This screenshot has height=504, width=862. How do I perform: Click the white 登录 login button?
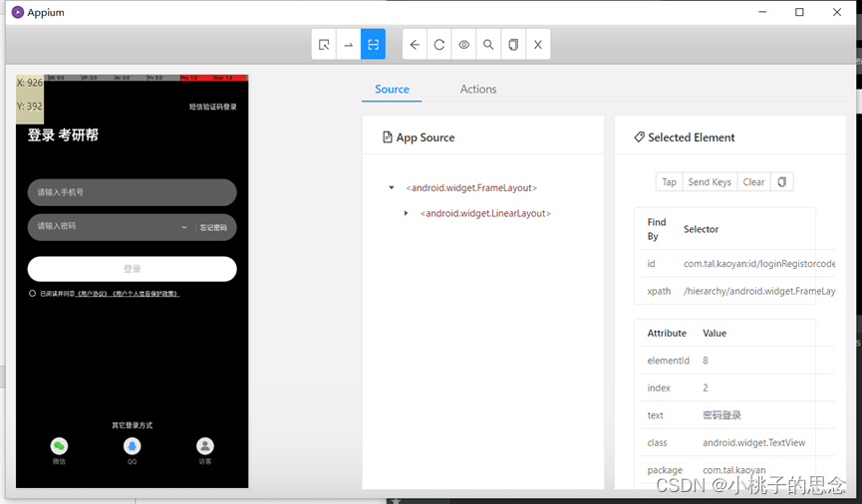coord(132,269)
